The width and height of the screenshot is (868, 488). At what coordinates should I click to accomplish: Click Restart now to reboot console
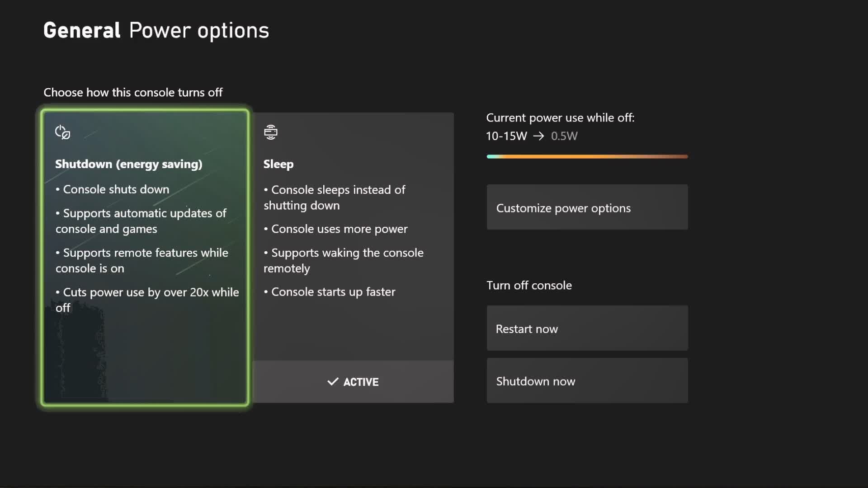tap(587, 328)
